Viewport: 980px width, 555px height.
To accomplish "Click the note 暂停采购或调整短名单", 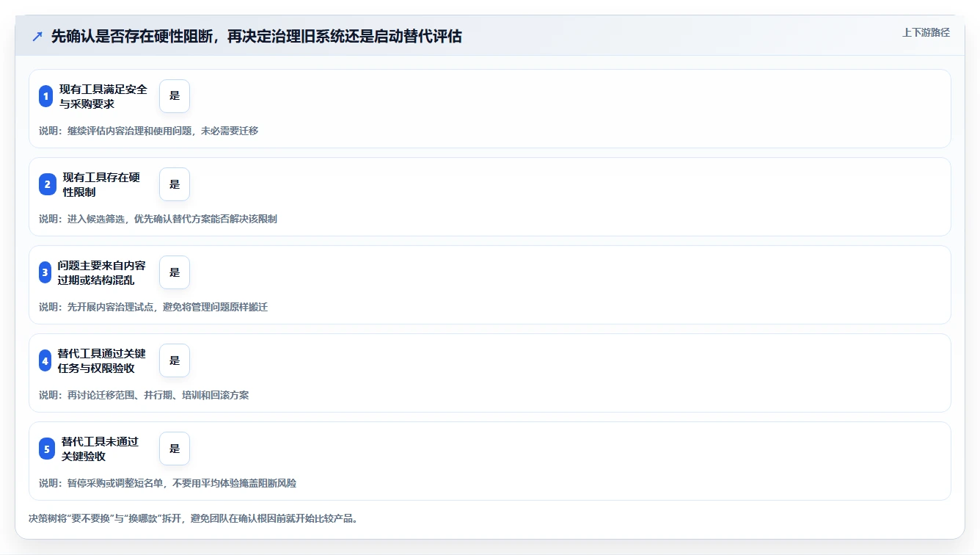I will (x=115, y=483).
